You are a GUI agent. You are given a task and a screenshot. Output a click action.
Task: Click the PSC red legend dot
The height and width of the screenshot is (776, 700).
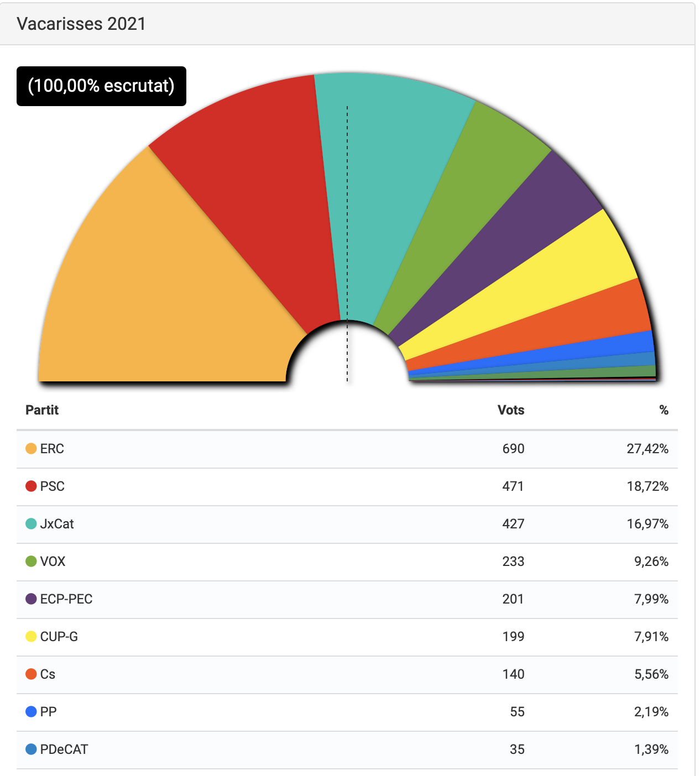(31, 486)
